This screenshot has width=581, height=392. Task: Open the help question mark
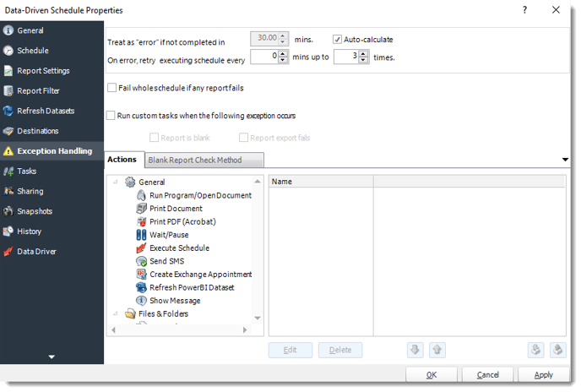(524, 10)
